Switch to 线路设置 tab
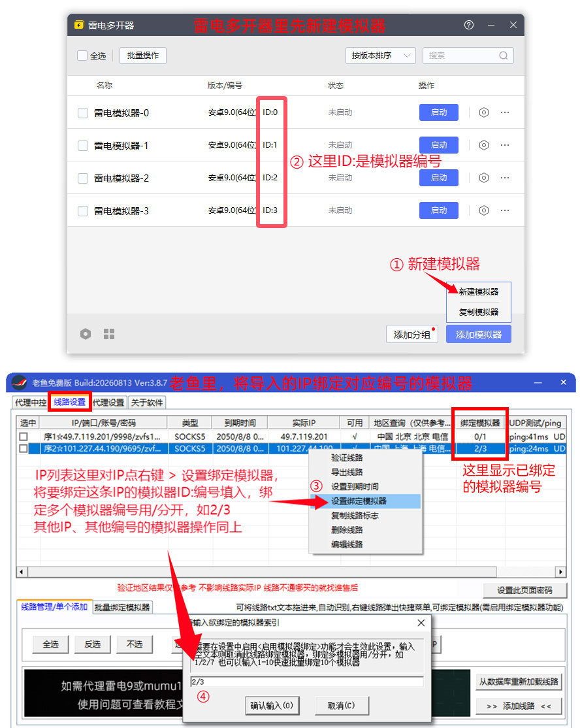The height and width of the screenshot is (728, 580). pos(70,402)
